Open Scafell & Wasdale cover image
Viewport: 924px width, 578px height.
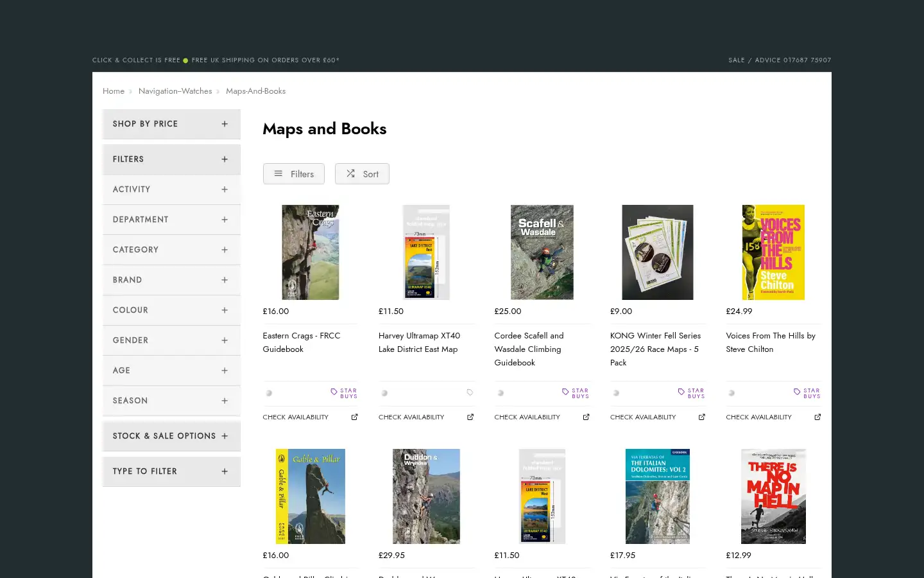(x=542, y=252)
